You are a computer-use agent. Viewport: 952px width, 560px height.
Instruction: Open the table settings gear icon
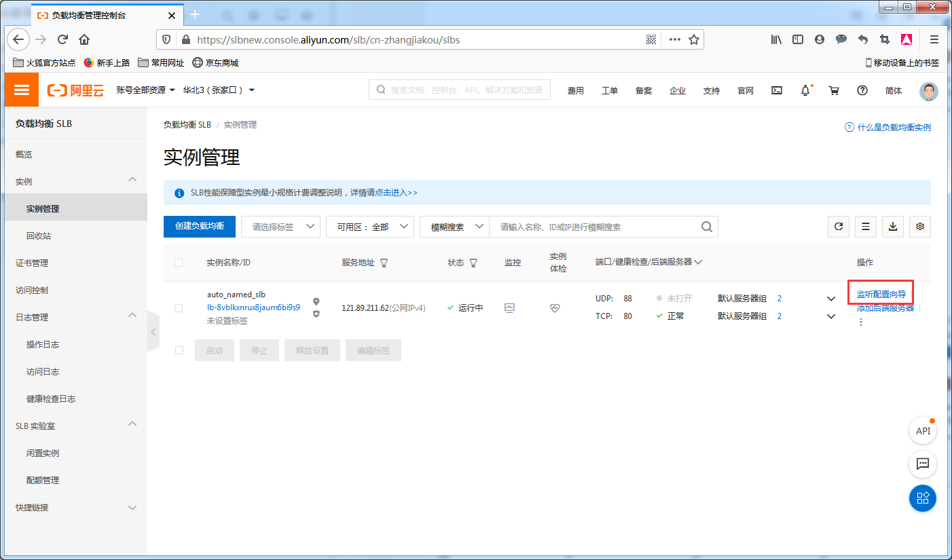[x=920, y=227]
